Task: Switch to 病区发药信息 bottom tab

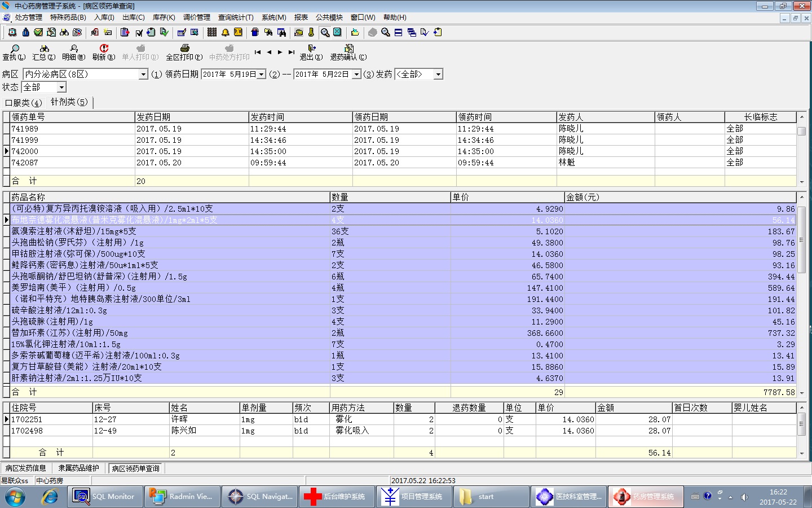Action: point(26,468)
